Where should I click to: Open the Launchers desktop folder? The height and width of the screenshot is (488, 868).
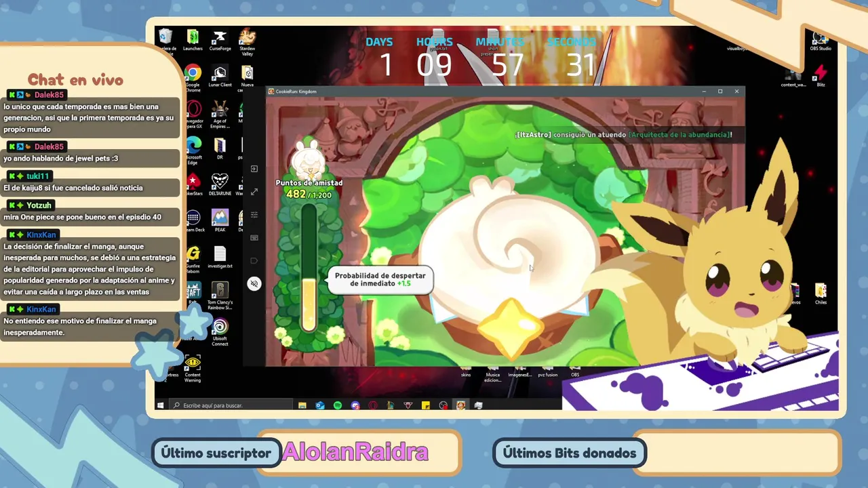193,39
